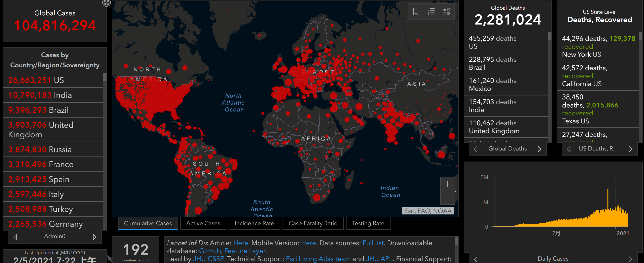Select the Case-Fatality Ratio tab
The height and width of the screenshot is (263, 644).
pyautogui.click(x=313, y=223)
